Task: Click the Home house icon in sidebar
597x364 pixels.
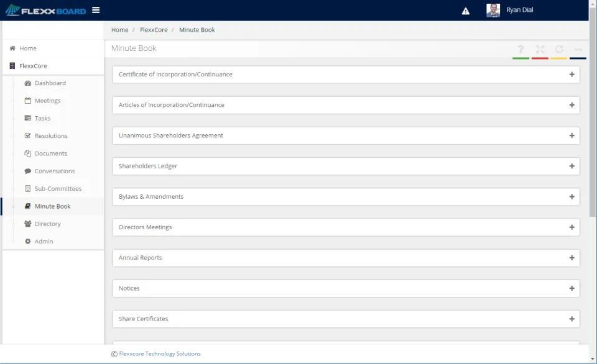Action: pyautogui.click(x=12, y=48)
